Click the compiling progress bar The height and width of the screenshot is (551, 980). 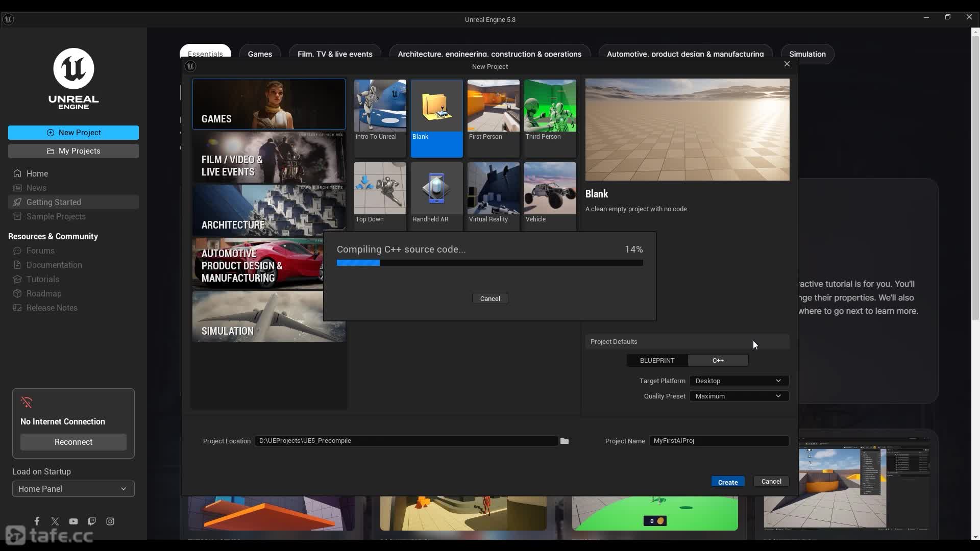tap(490, 263)
